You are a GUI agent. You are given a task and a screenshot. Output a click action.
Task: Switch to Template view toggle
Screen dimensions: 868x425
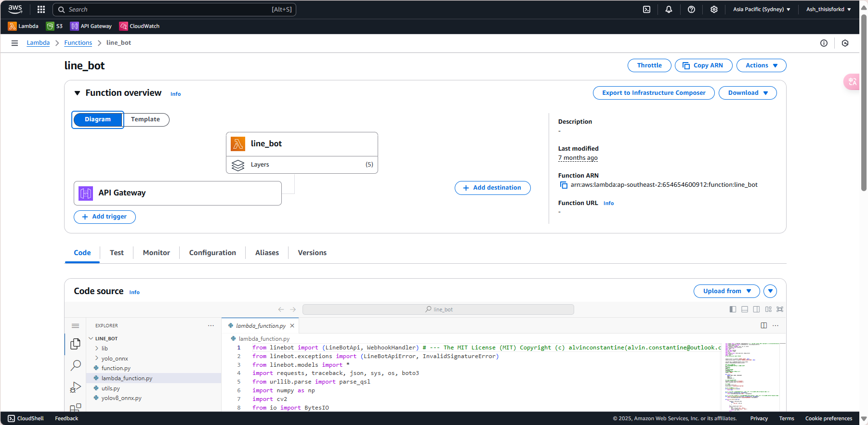coord(145,119)
